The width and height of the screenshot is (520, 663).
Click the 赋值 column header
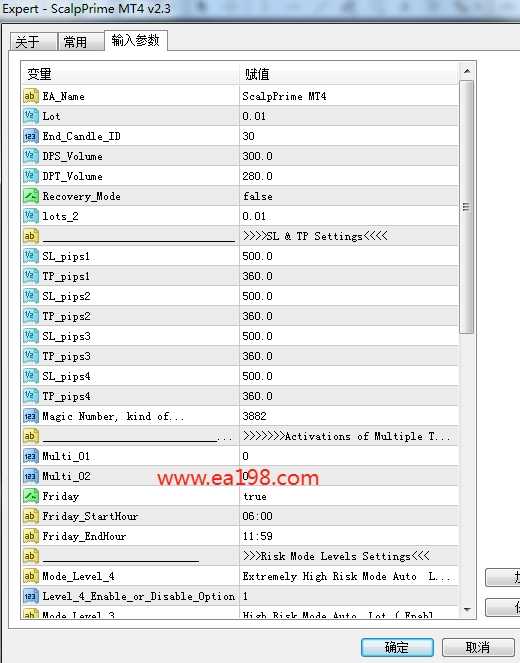[349, 74]
